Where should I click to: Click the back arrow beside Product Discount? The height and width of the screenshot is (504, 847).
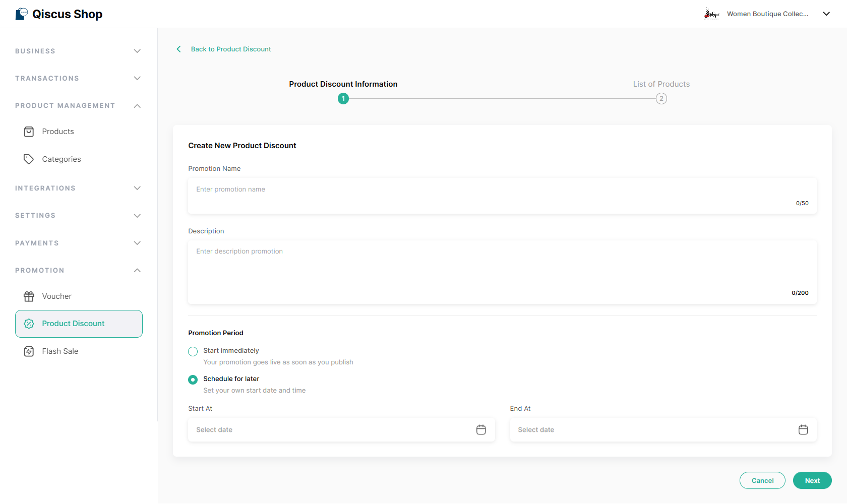coord(178,49)
